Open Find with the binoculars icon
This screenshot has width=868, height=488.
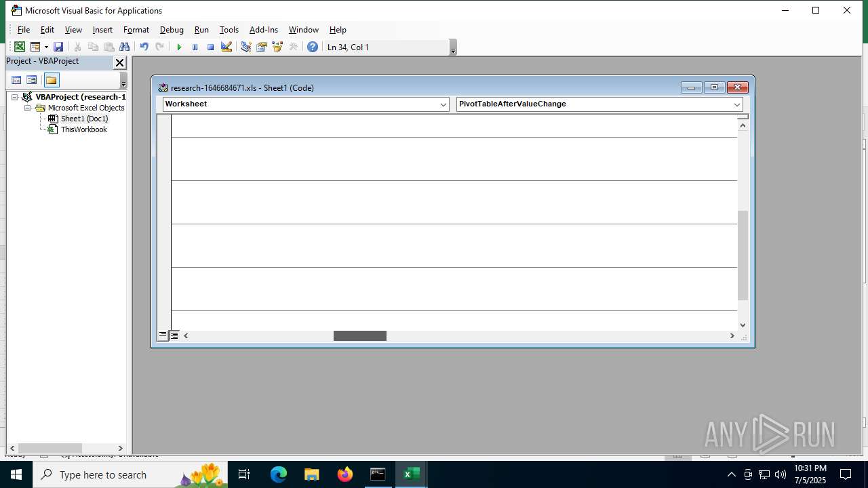(124, 47)
